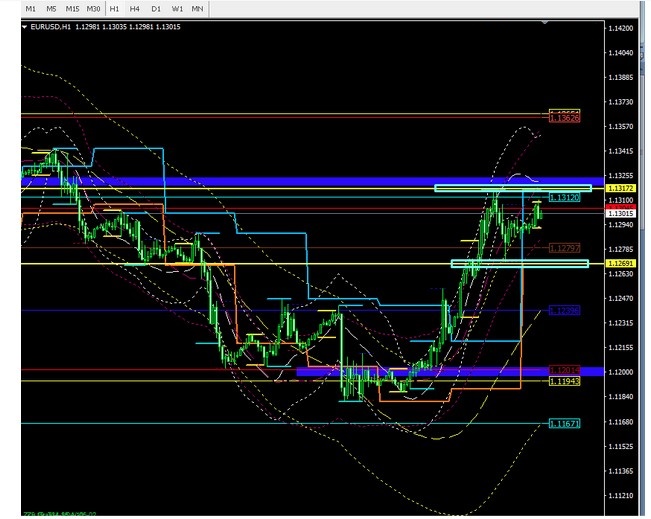651x519 pixels.
Task: Set the chart to M30
Action: pos(94,8)
